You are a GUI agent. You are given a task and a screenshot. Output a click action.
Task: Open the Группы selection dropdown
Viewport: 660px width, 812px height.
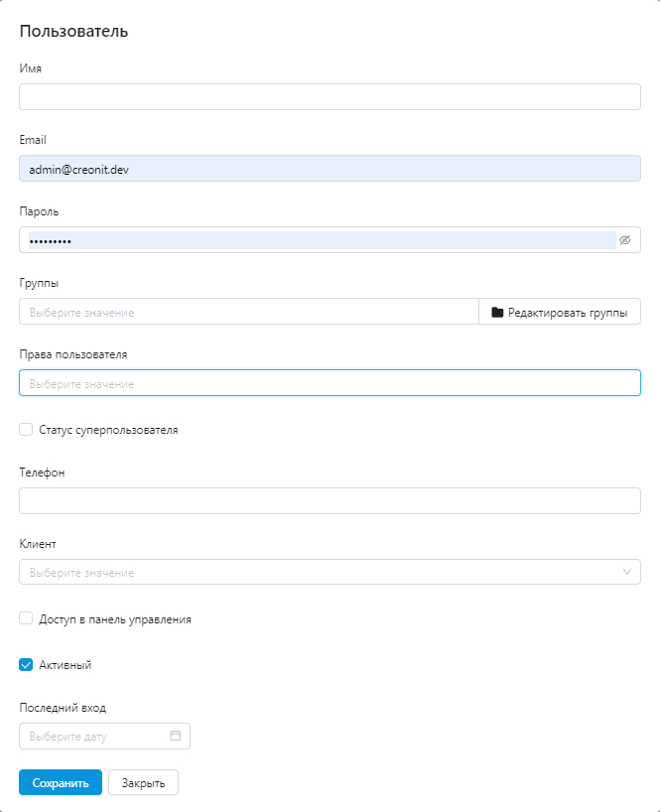click(x=248, y=312)
